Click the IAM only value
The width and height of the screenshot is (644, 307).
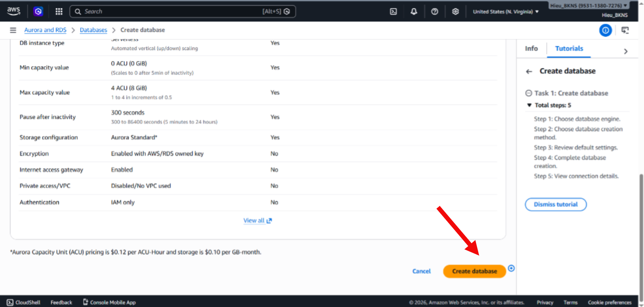123,202
